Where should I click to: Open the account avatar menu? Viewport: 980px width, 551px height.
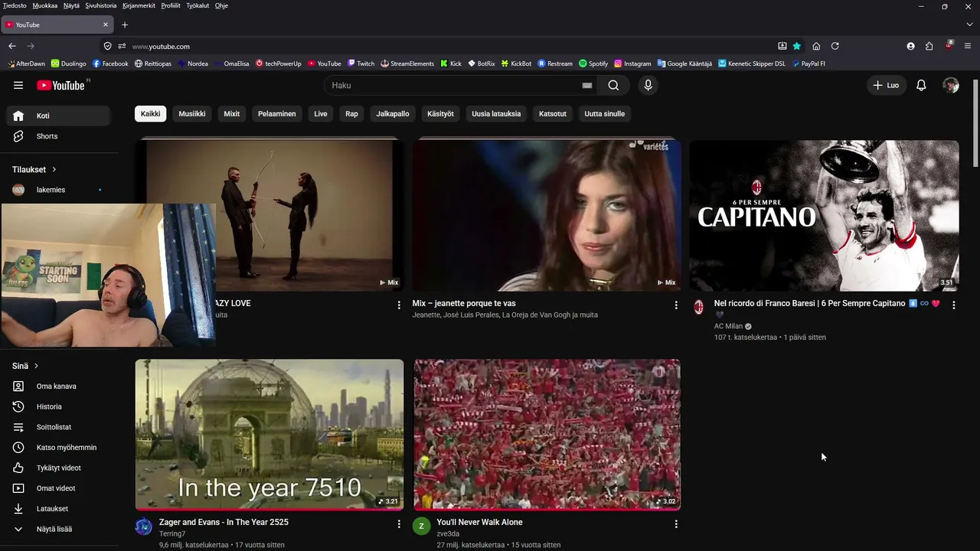coord(951,85)
